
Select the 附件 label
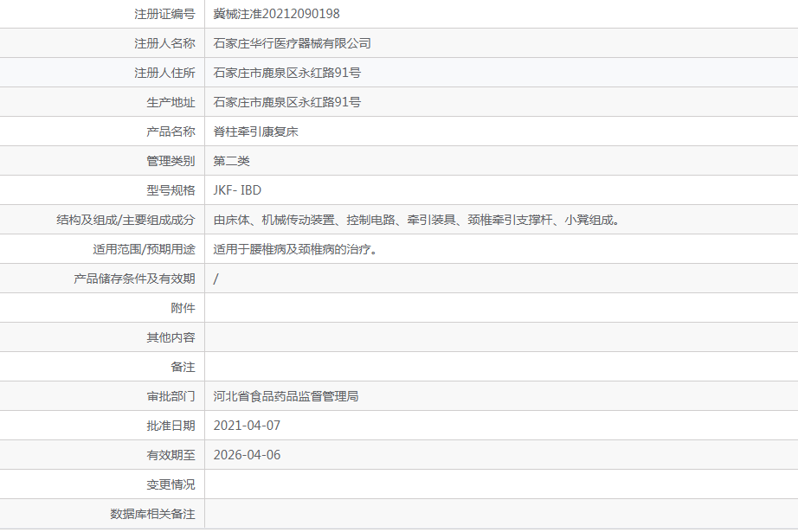coord(183,308)
